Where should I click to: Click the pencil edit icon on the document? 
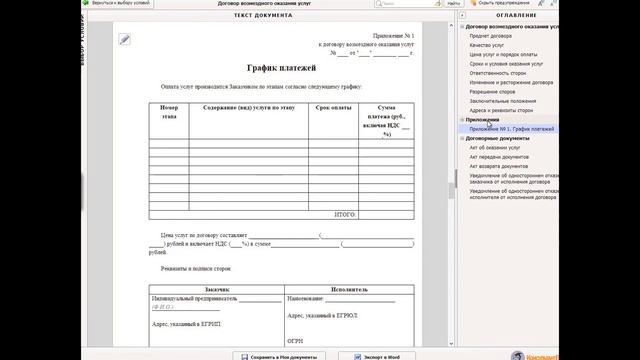[124, 39]
